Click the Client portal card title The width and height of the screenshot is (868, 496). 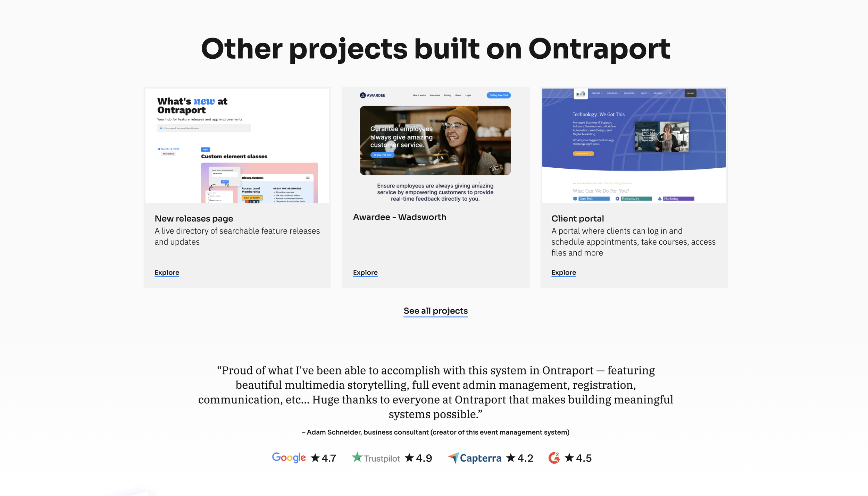(577, 219)
